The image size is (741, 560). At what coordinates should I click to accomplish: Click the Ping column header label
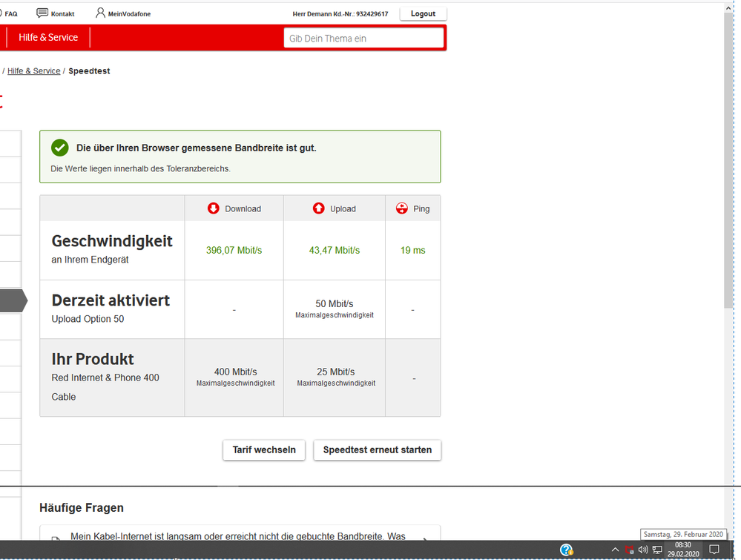pyautogui.click(x=421, y=209)
